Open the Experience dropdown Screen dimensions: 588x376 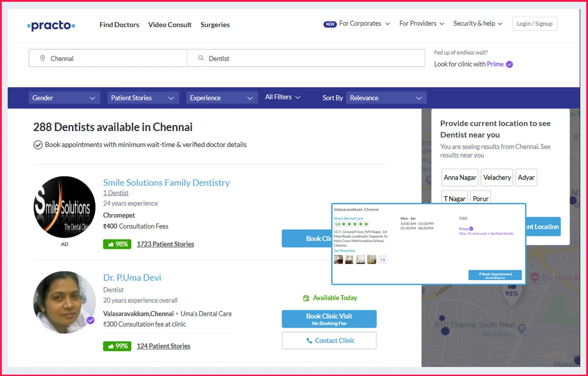tap(222, 98)
